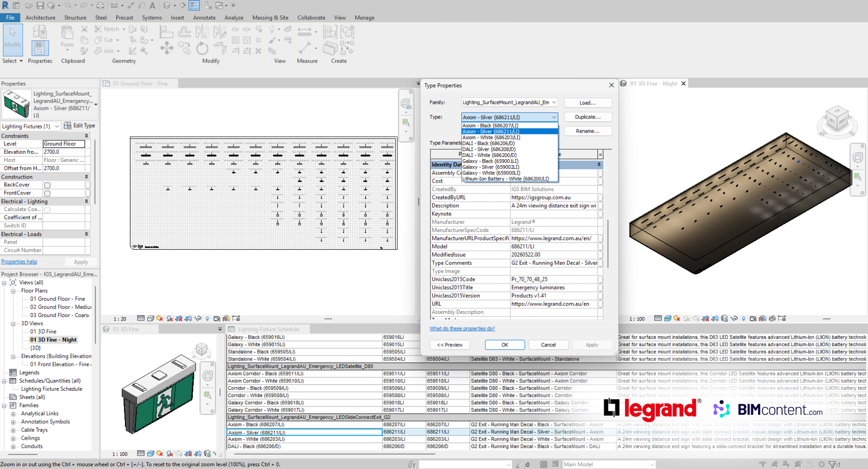Switch to the Architecture ribbon tab
This screenshot has height=469, width=868.
(x=40, y=18)
